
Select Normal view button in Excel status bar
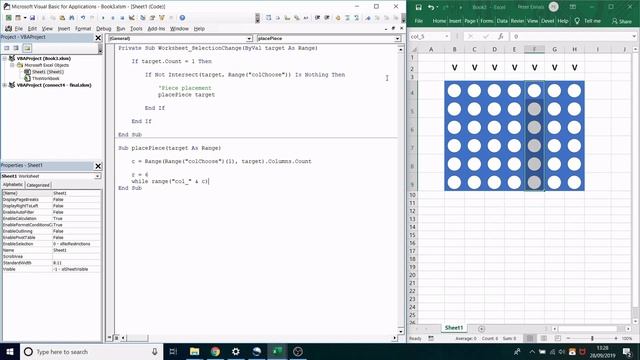530,338
